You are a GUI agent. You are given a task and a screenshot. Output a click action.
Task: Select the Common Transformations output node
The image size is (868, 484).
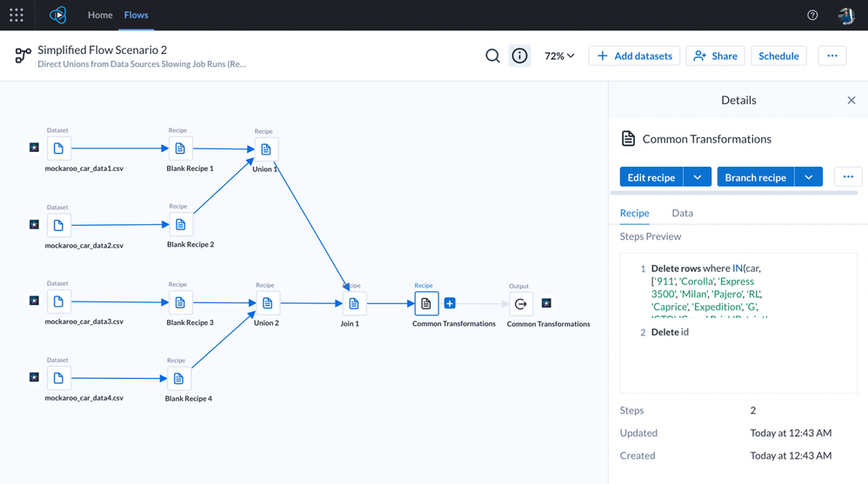[521, 303]
